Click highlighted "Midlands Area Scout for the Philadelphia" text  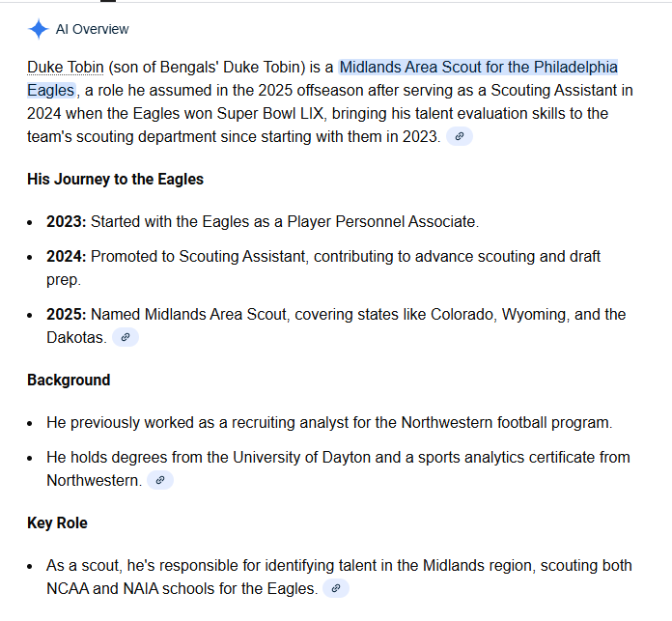(478, 68)
